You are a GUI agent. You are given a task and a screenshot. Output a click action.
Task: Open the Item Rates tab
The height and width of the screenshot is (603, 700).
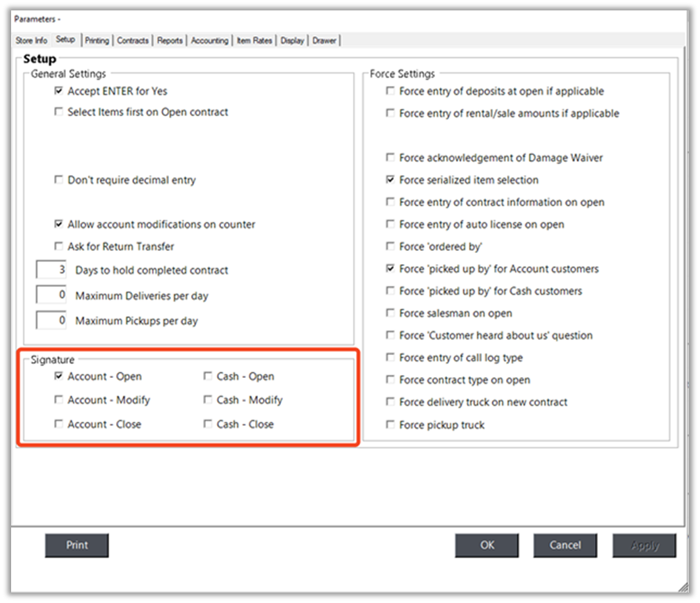point(254,41)
